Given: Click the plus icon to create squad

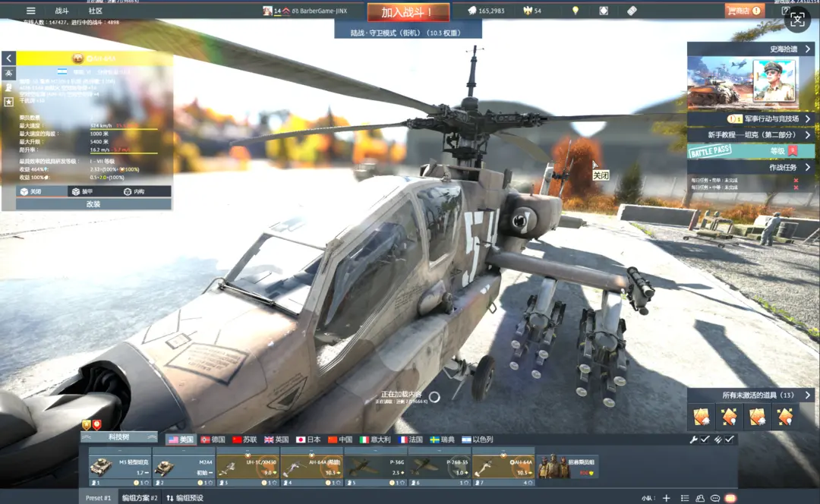Looking at the screenshot, I should pyautogui.click(x=667, y=498).
